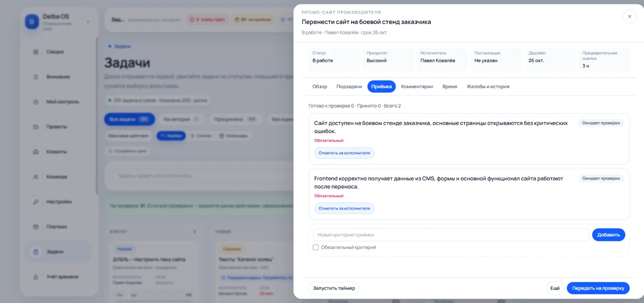Collapse the sidebar with the chevron button
644x303 pixels.
(x=88, y=21)
